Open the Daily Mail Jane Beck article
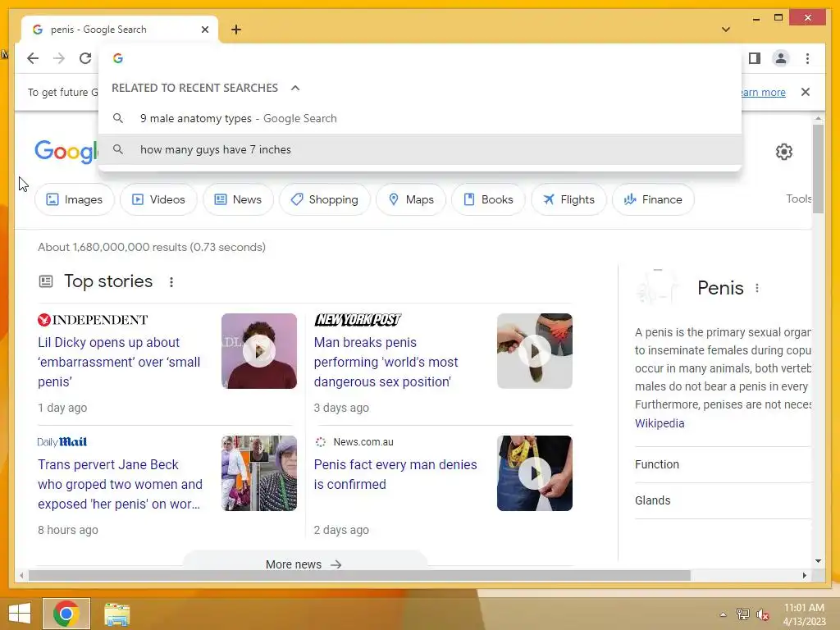840x630 pixels. coord(120,484)
